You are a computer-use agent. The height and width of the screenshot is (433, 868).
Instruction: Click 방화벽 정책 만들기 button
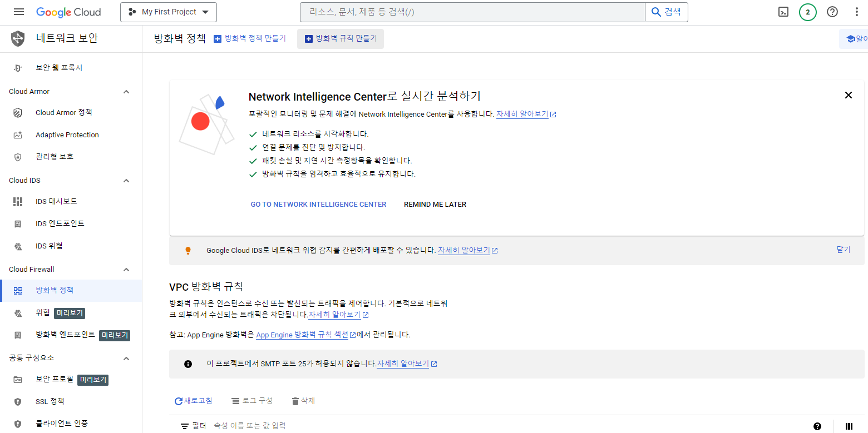tap(250, 38)
